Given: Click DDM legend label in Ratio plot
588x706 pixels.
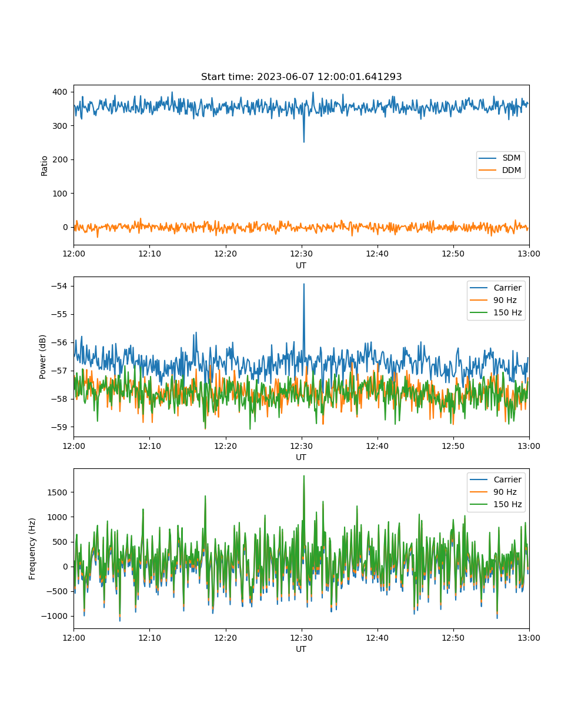Looking at the screenshot, I should click(x=512, y=171).
